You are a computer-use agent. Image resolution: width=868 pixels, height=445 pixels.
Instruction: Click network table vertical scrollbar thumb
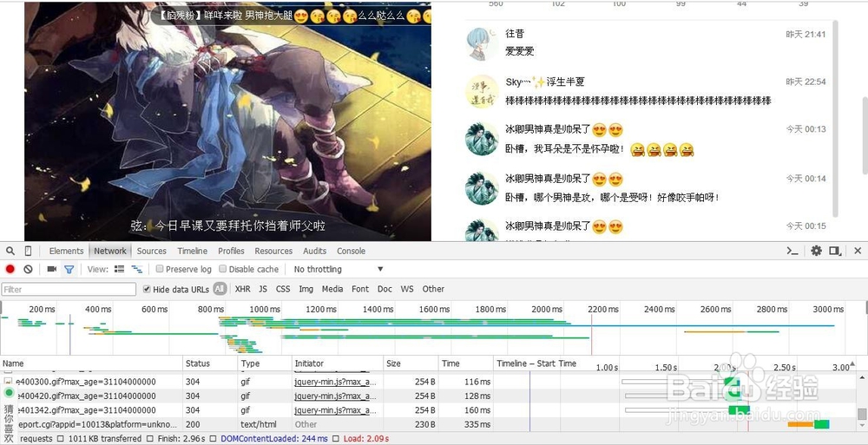[861, 414]
